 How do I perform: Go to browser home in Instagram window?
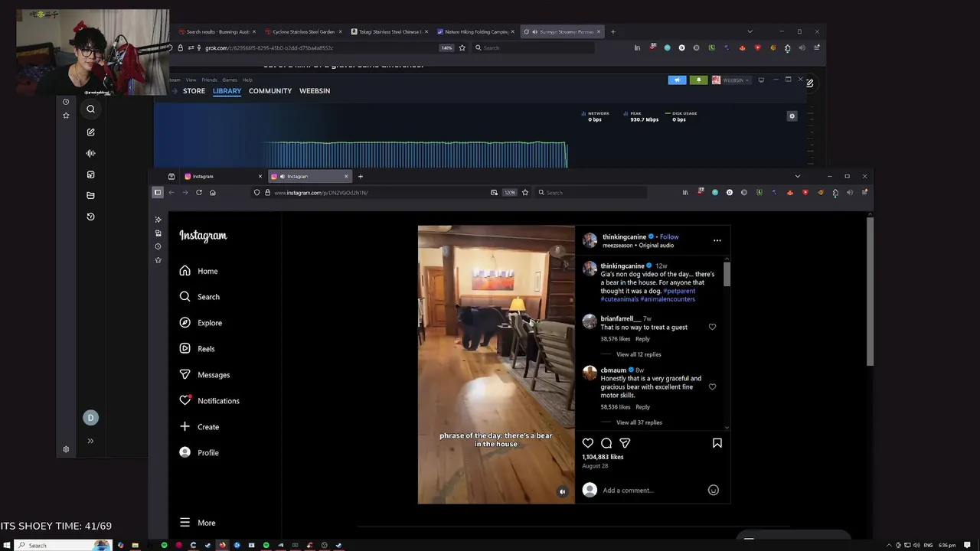point(213,193)
